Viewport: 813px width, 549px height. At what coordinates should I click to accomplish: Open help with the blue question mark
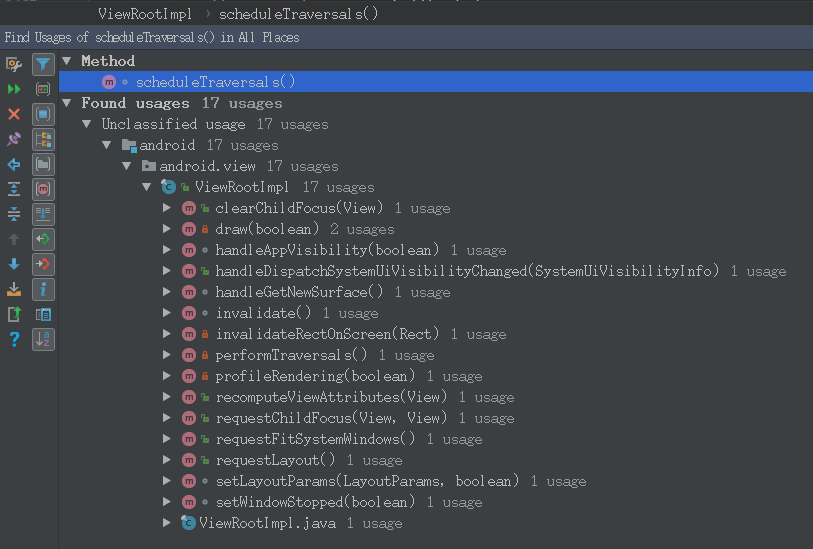[14, 340]
